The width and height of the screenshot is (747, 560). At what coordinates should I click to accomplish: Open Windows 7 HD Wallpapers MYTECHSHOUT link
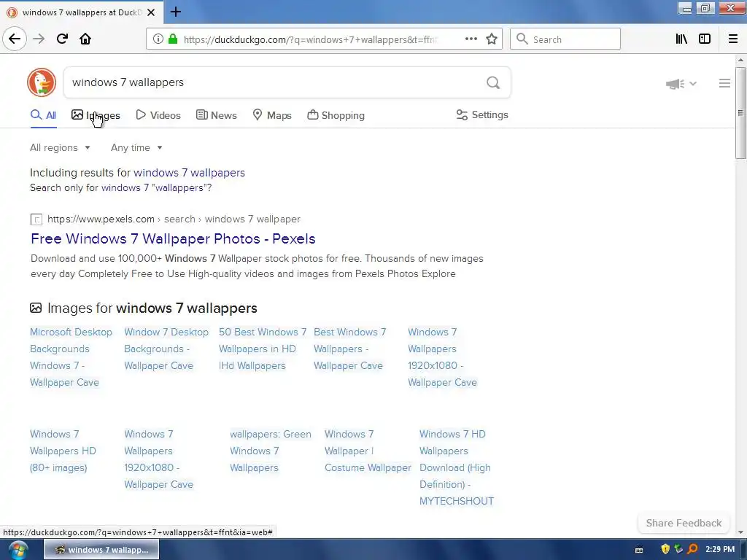[457, 467]
